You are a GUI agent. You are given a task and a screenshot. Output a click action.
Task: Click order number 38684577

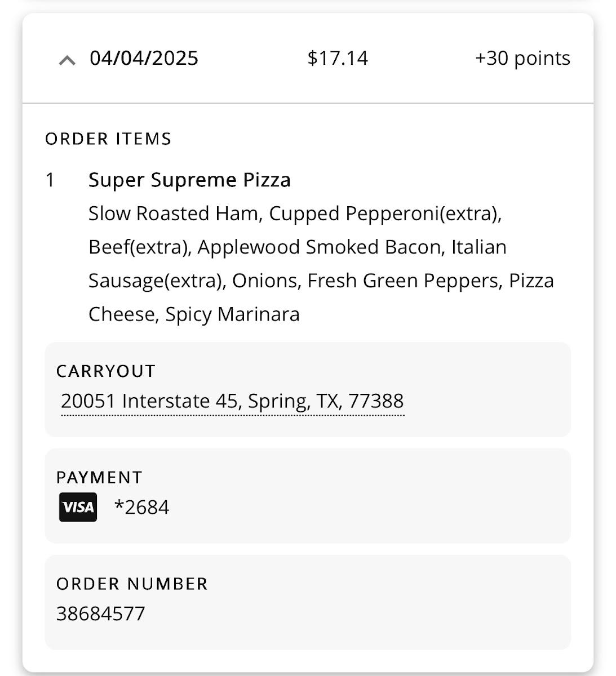tap(101, 613)
